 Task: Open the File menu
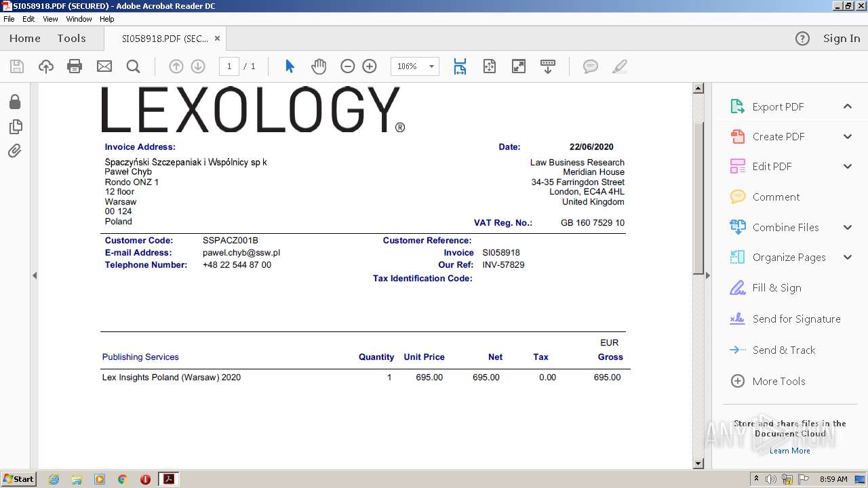click(x=9, y=19)
